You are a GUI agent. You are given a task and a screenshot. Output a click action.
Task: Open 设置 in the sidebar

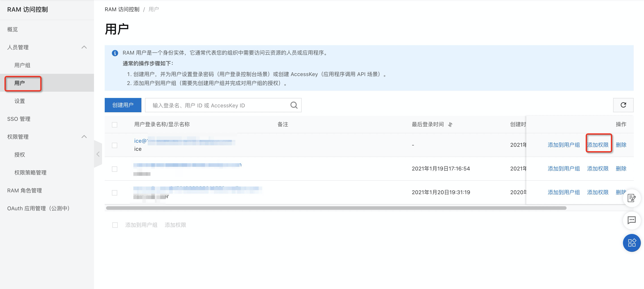(x=19, y=101)
